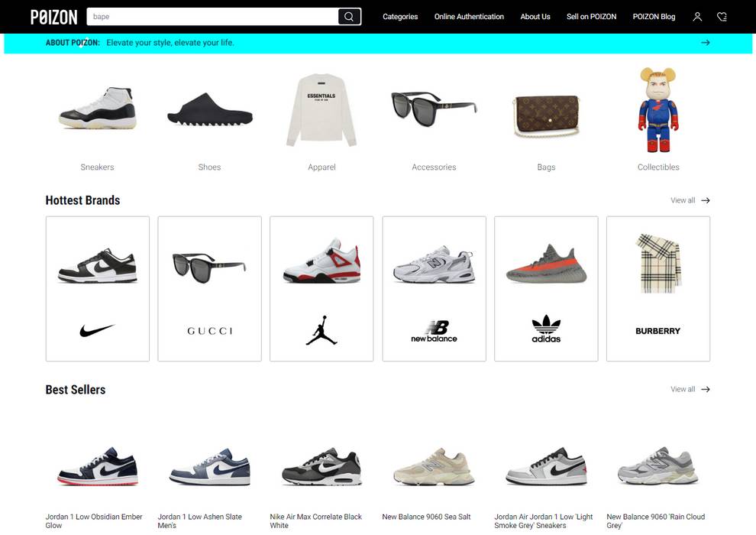The image size is (756, 535).
Task: Choose the Adidas trefoil brand card
Action: (x=546, y=289)
